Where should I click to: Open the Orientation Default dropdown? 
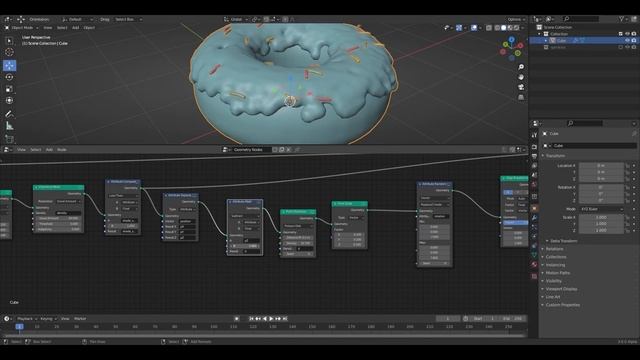tap(78, 19)
